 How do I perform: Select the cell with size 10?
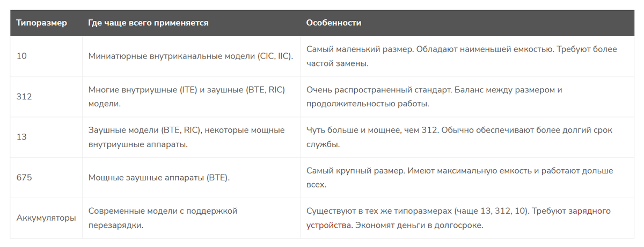(x=46, y=56)
